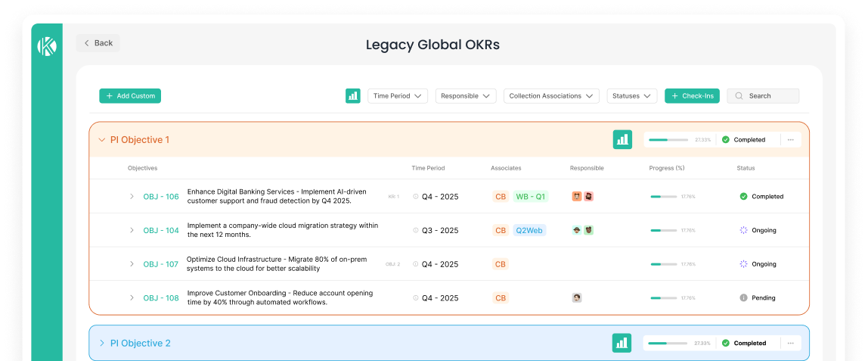The height and width of the screenshot is (361, 868).
Task: Open the Time Period filter dropdown
Action: pyautogui.click(x=398, y=96)
